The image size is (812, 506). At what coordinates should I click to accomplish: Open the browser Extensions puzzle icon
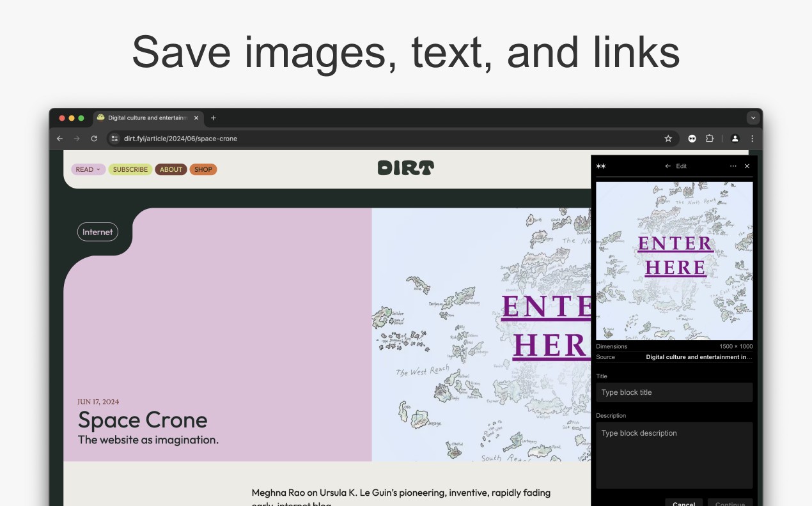coord(709,139)
